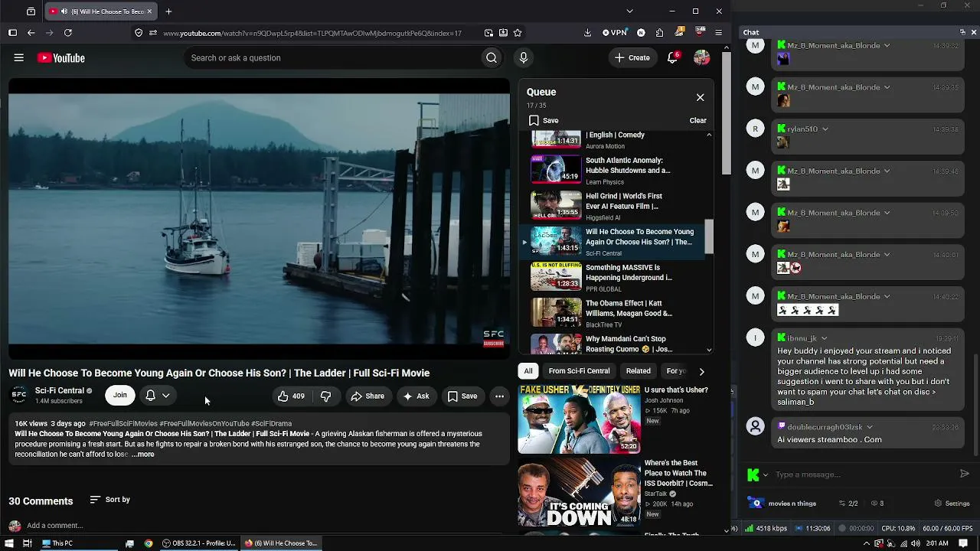Screen dimensions: 980x551
Task: Click the YouTube search input field
Action: click(x=335, y=57)
